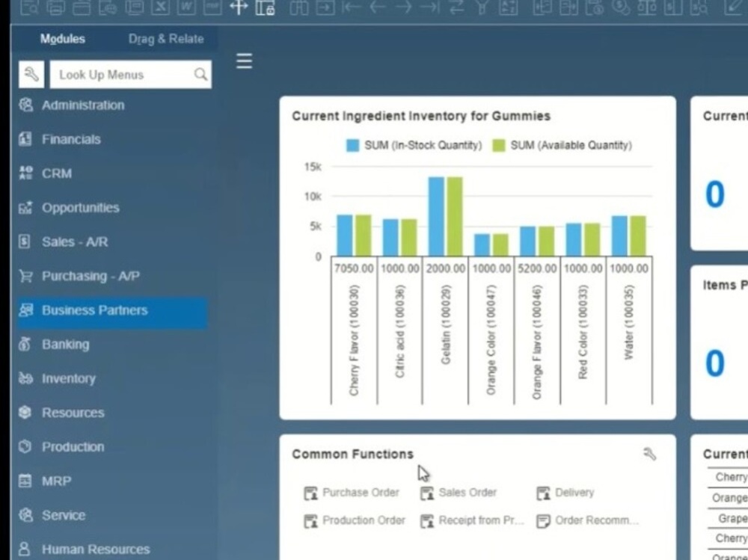Viewport: 748px width, 560px height.
Task: Click the wrench icon on Common Functions widget
Action: (x=650, y=454)
